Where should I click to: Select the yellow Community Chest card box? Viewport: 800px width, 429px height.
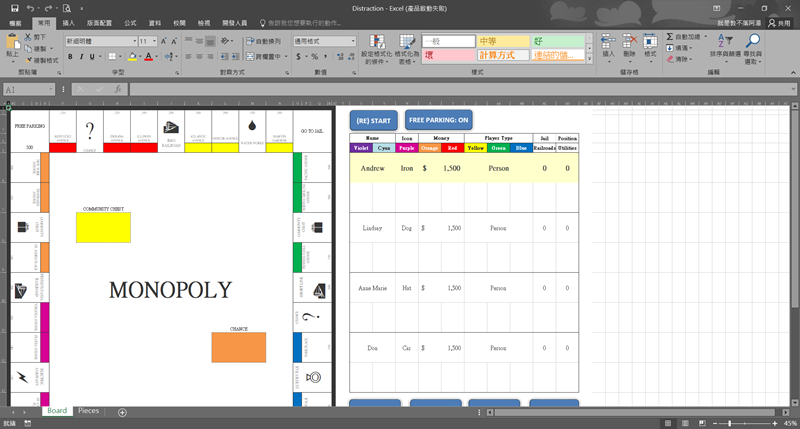103,227
